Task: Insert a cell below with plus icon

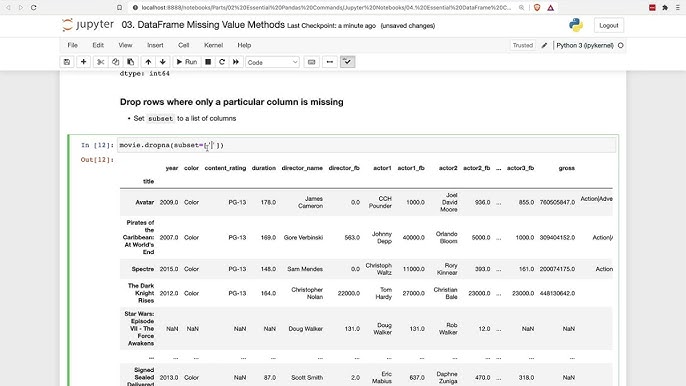Action: (83, 62)
